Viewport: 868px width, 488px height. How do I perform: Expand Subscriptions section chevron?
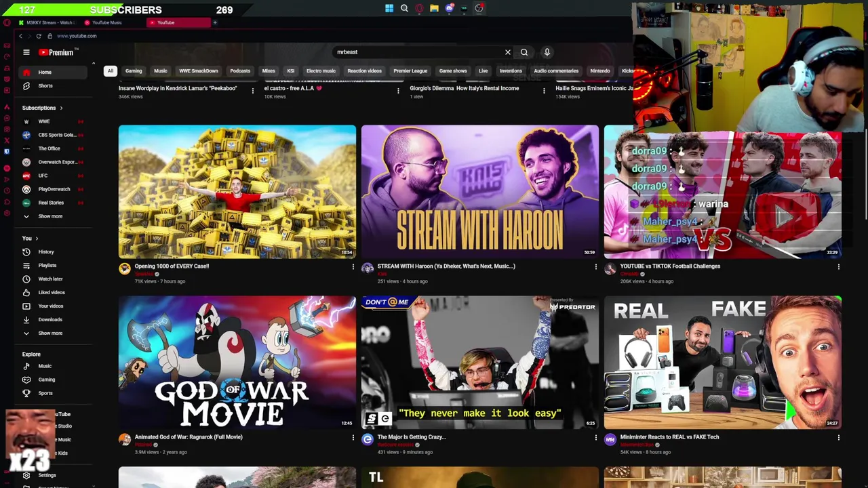click(61, 108)
